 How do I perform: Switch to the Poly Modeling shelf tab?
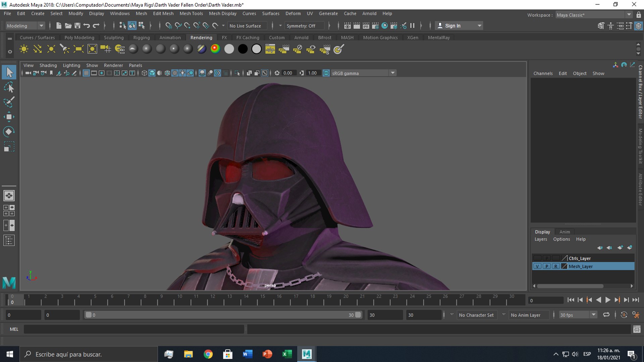click(79, 38)
